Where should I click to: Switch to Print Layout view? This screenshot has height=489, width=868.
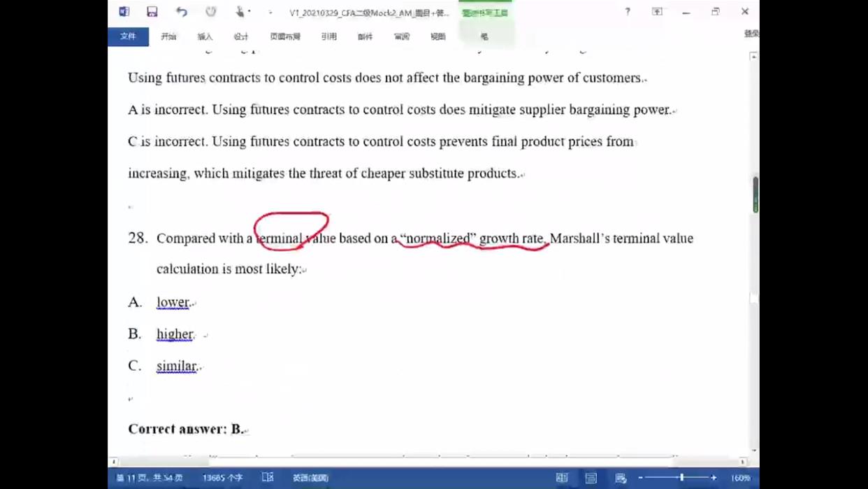591,478
